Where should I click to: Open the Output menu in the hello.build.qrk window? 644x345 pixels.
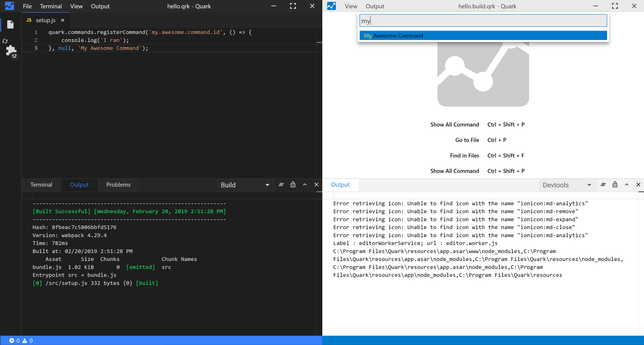point(375,6)
